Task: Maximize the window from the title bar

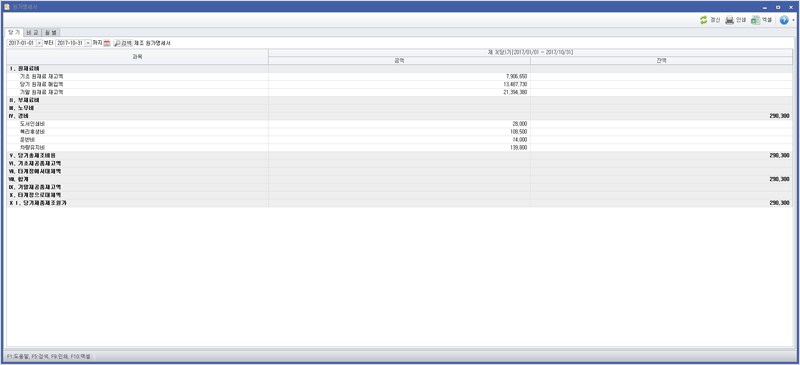Action: (x=778, y=7)
